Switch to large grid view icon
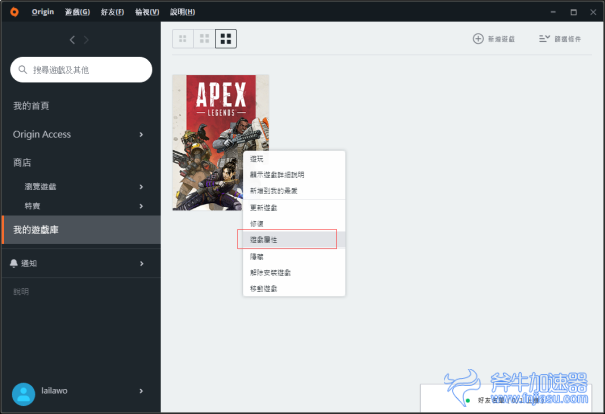Image resolution: width=605 pixels, height=414 pixels. pyautogui.click(x=226, y=39)
